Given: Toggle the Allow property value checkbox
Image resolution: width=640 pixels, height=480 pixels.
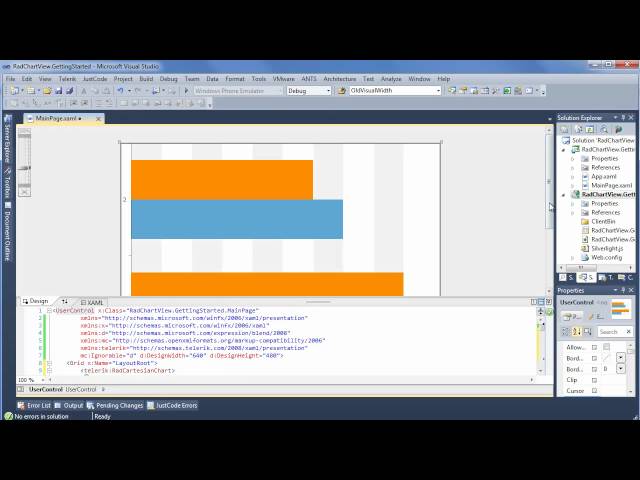Looking at the screenshot, I should pyautogui.click(x=607, y=347).
